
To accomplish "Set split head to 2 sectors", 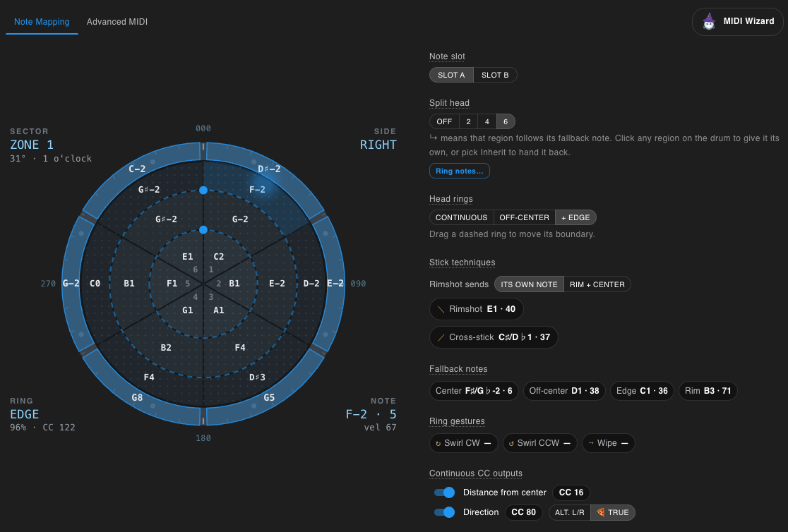I will coord(468,121).
